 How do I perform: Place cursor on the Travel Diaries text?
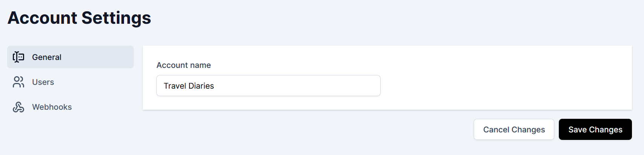coord(189,86)
